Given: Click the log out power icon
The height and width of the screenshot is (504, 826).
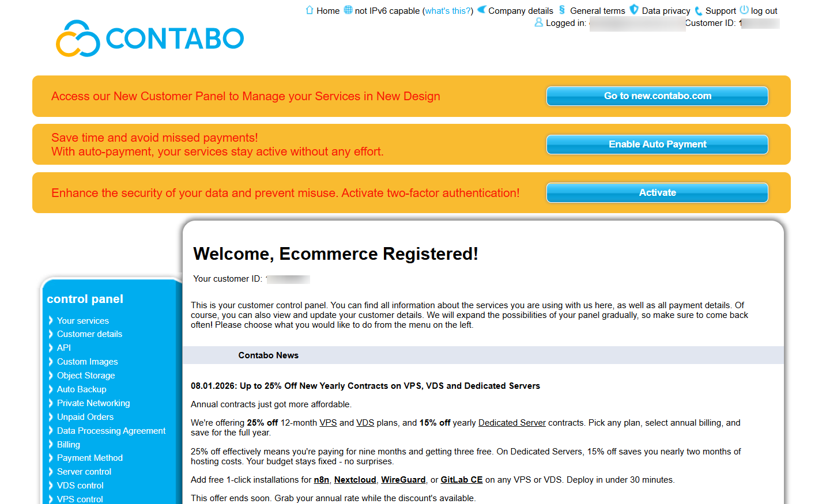Looking at the screenshot, I should pos(744,10).
